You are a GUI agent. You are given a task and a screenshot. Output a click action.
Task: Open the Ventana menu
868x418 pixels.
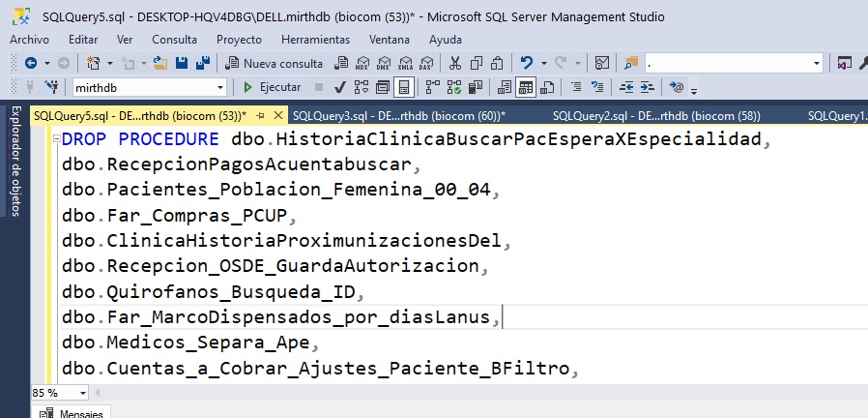(x=390, y=40)
